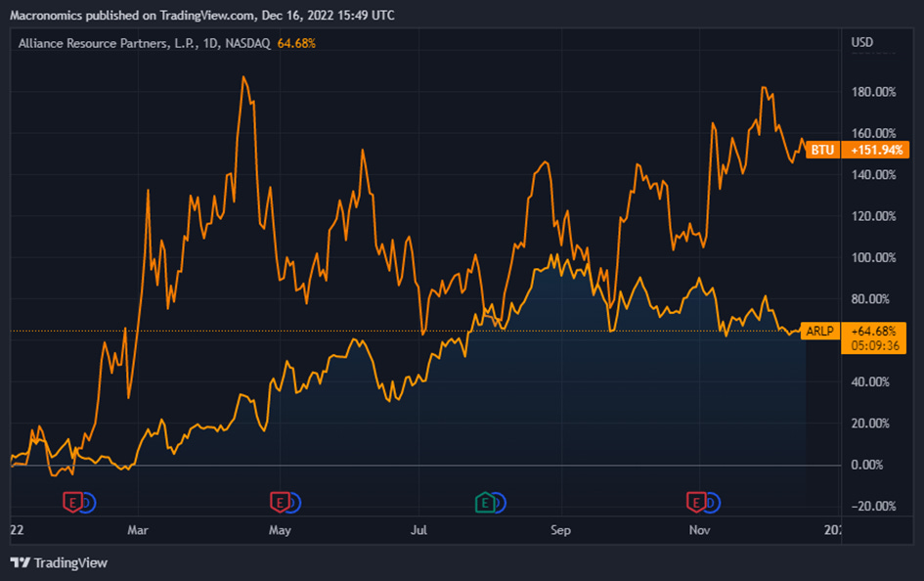Click the 80.00% axis label
924x581 pixels.
point(870,298)
